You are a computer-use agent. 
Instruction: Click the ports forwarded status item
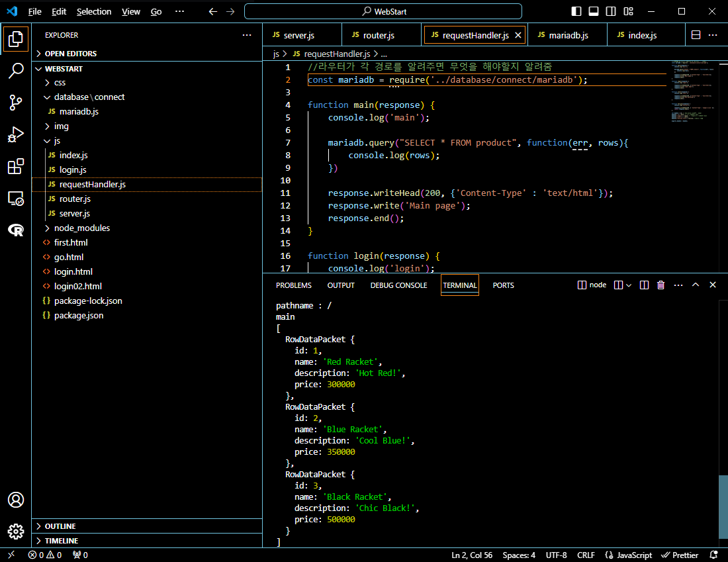pos(80,555)
